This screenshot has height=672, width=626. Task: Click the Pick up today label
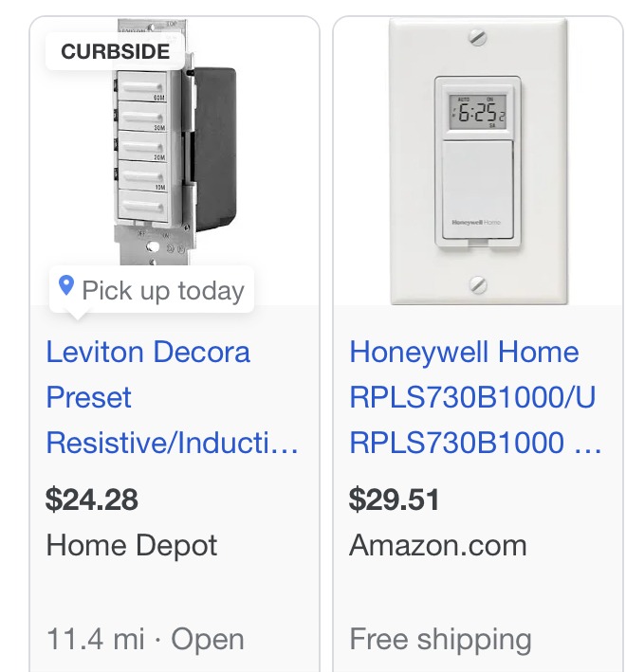[x=163, y=291]
